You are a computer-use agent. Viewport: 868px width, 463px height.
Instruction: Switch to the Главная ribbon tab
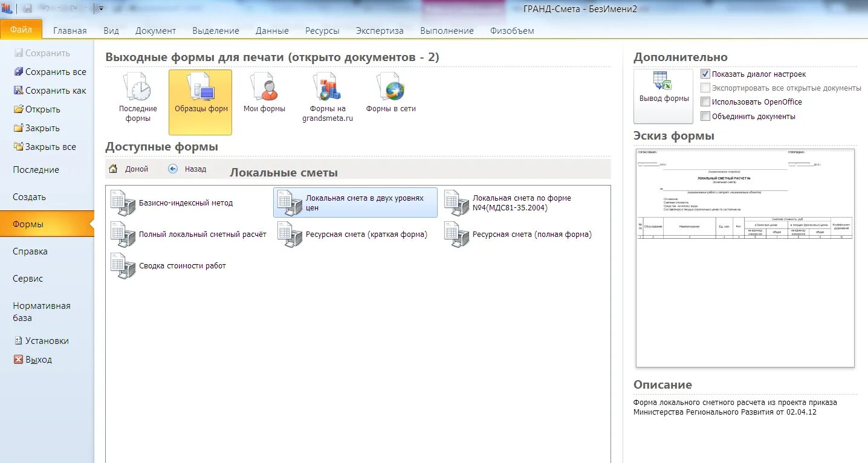coord(70,30)
